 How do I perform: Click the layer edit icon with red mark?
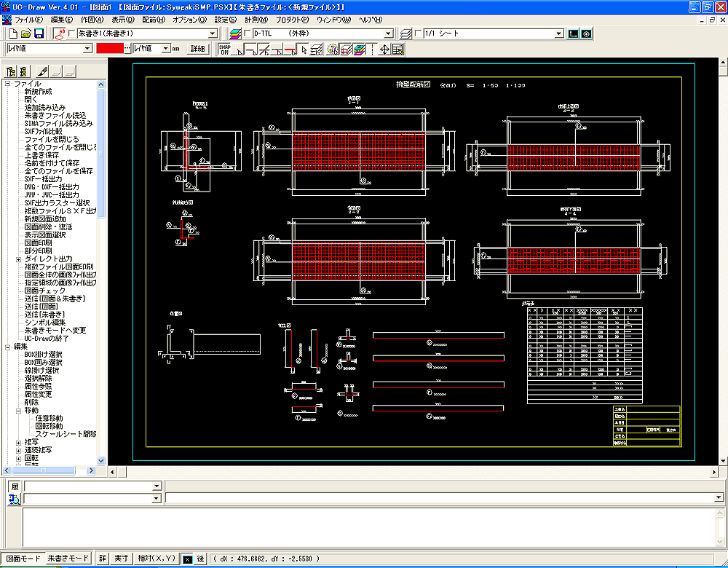(346, 50)
